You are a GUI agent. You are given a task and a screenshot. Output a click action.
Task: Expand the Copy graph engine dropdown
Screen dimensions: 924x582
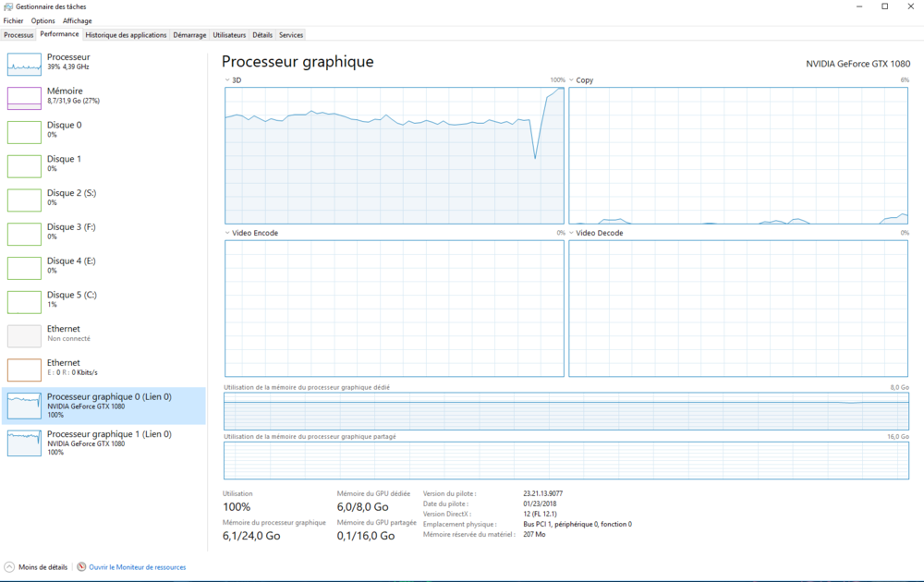tap(572, 80)
